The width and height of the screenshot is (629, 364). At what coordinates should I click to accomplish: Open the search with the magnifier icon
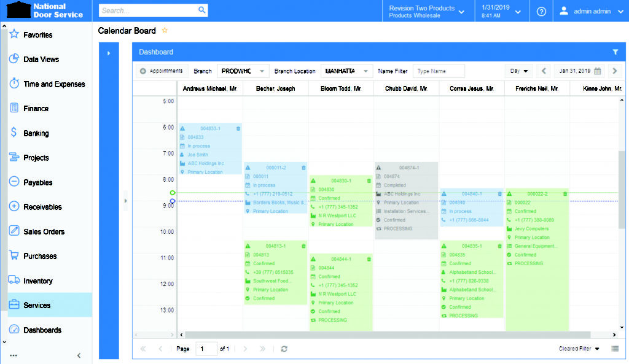click(203, 10)
